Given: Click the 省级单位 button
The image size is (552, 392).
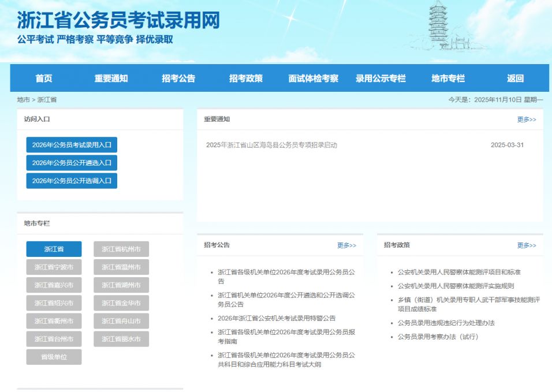Looking at the screenshot, I should point(54,357).
